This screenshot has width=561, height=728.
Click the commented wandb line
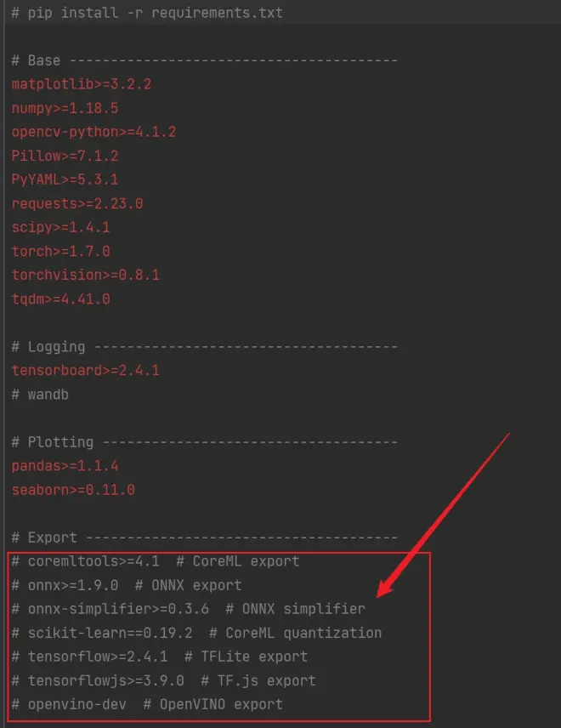40,394
